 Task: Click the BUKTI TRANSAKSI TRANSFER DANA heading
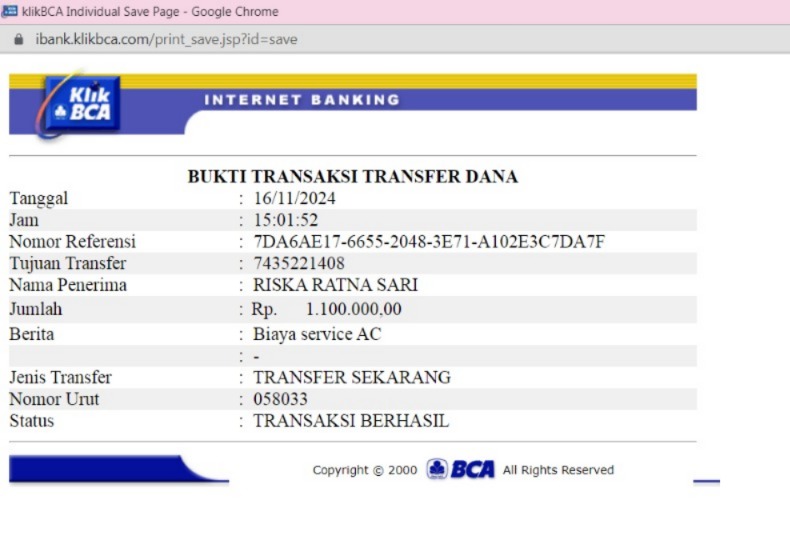click(x=352, y=177)
